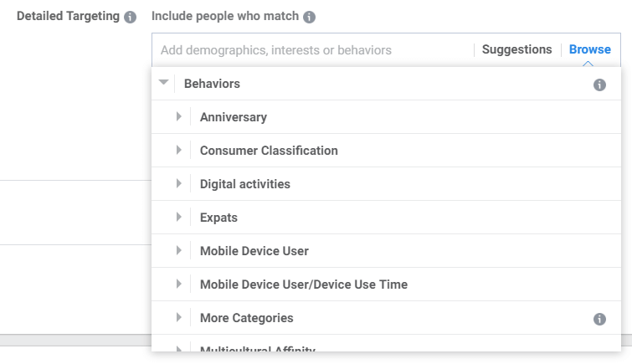Image resolution: width=632 pixels, height=364 pixels.
Task: Expand the Mobile Device User arrow
Action: (179, 250)
